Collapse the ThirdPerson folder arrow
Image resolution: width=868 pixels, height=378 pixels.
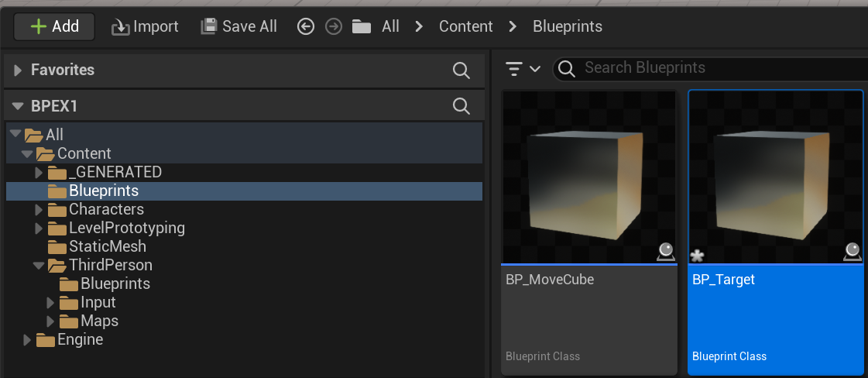coord(38,265)
